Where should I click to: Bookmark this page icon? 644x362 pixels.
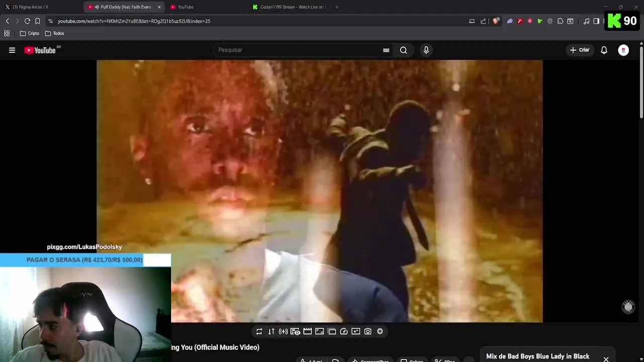[37, 21]
